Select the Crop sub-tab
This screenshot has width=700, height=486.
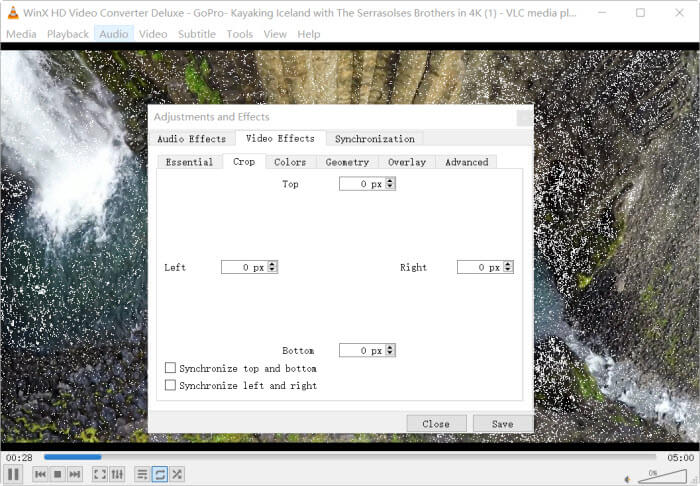(x=244, y=162)
